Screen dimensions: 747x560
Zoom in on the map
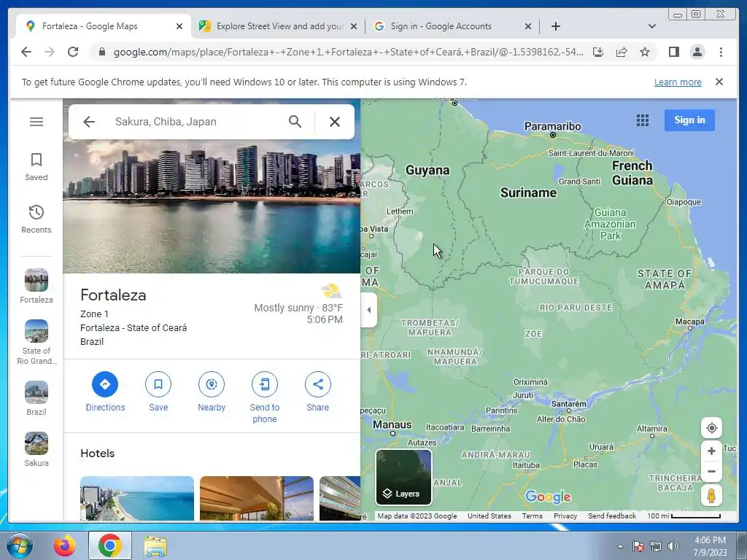tap(711, 451)
